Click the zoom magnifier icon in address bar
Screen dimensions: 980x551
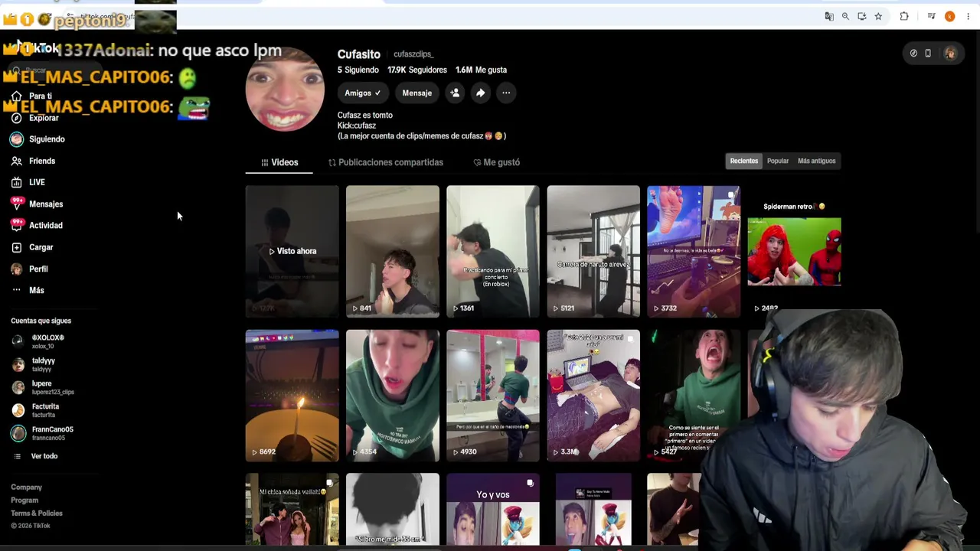tap(845, 16)
